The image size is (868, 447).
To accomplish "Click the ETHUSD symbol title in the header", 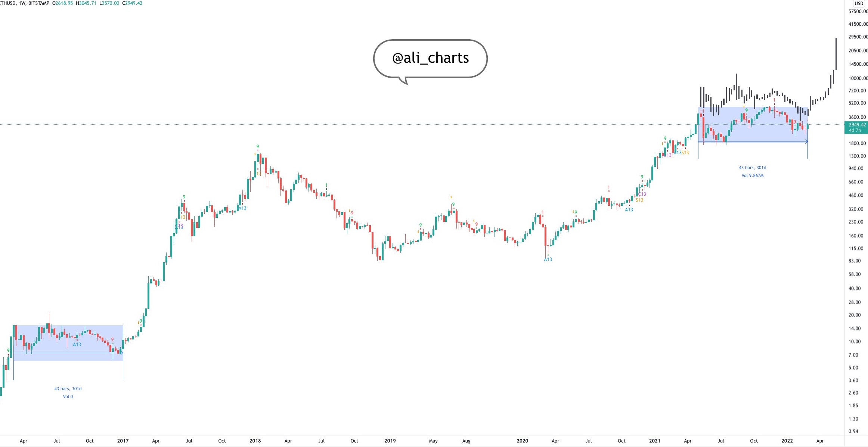I will click(7, 3).
